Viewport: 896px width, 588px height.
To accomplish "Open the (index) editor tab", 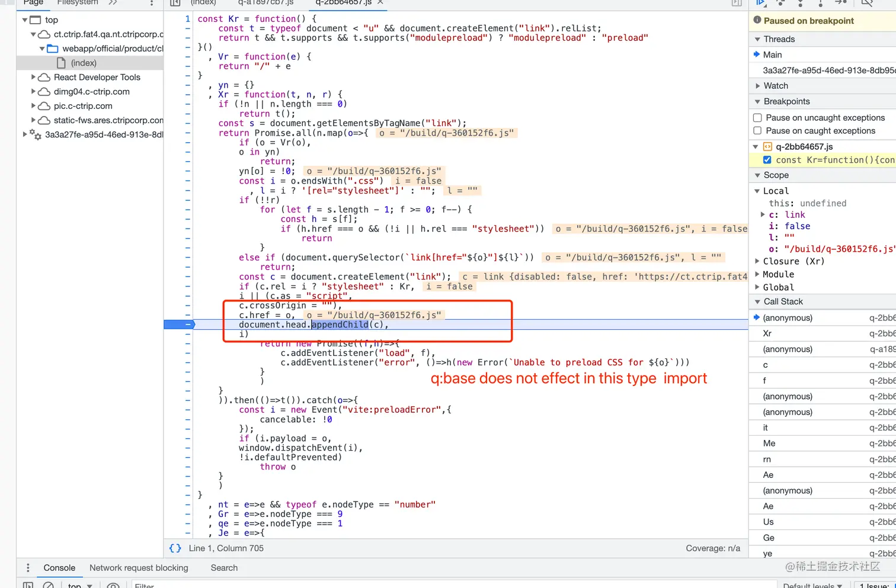I will tap(203, 3).
